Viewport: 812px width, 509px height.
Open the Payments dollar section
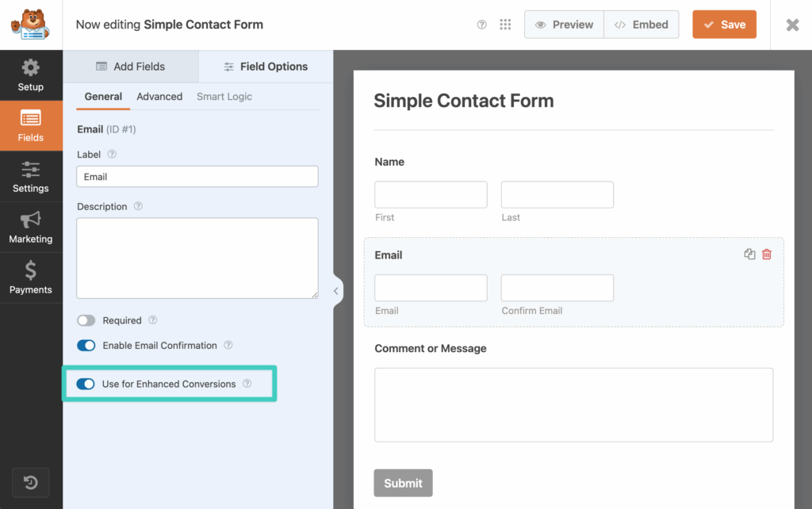coord(31,278)
